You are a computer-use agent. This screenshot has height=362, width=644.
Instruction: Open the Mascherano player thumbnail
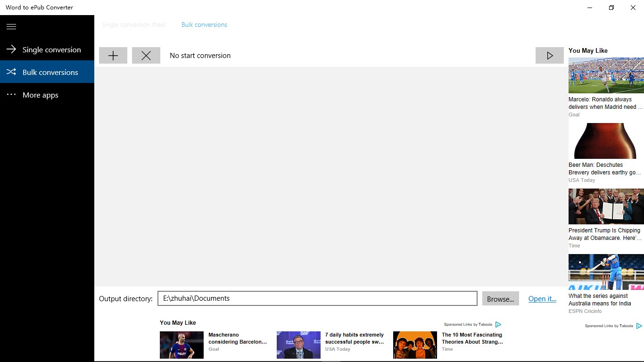point(182,345)
